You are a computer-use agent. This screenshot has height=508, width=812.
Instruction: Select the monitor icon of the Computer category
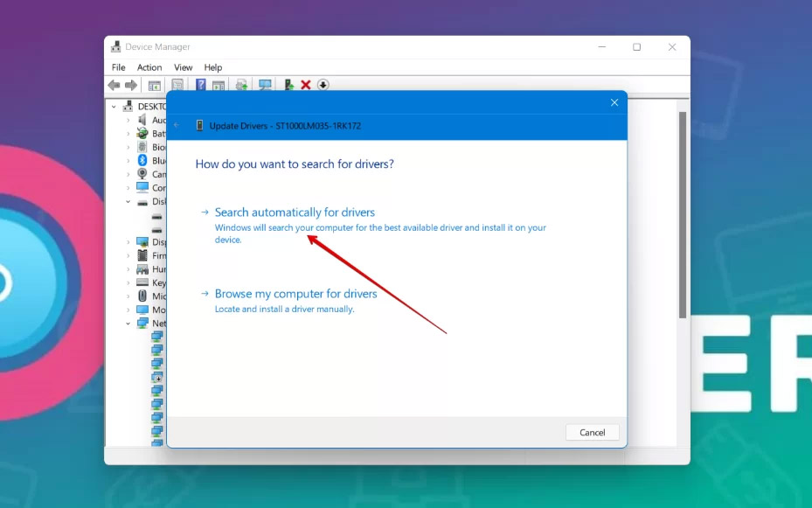(x=142, y=187)
